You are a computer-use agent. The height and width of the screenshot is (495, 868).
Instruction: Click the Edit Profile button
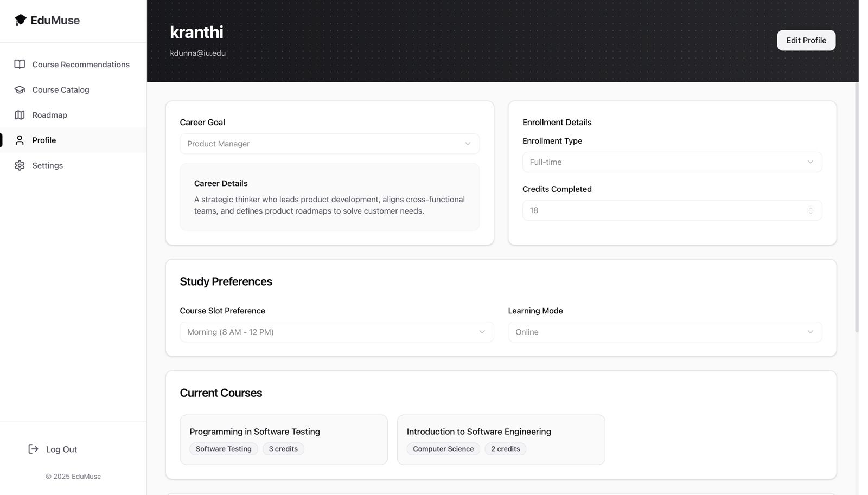(806, 41)
